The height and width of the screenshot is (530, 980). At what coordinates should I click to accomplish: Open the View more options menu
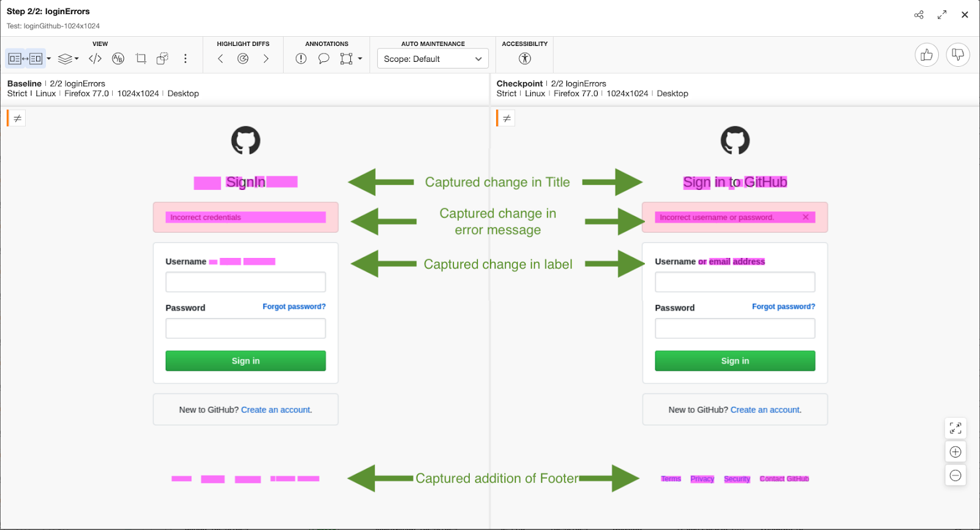click(x=185, y=59)
